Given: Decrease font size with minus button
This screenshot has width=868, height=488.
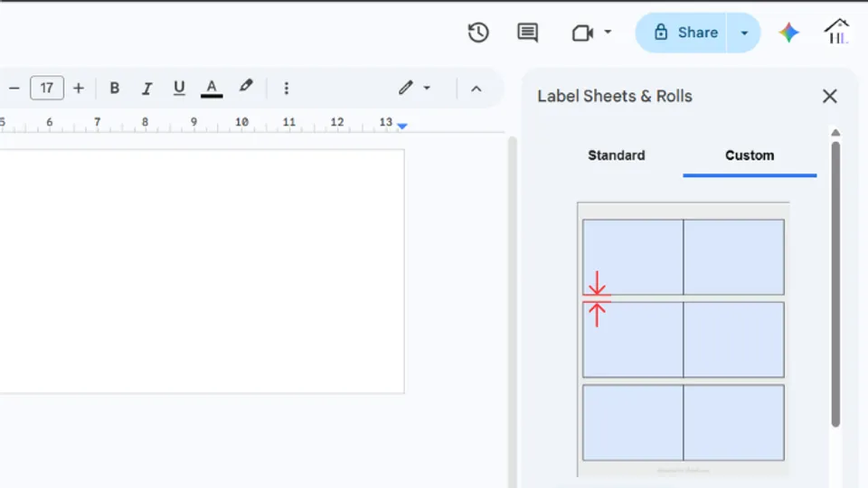Looking at the screenshot, I should click(x=14, y=88).
